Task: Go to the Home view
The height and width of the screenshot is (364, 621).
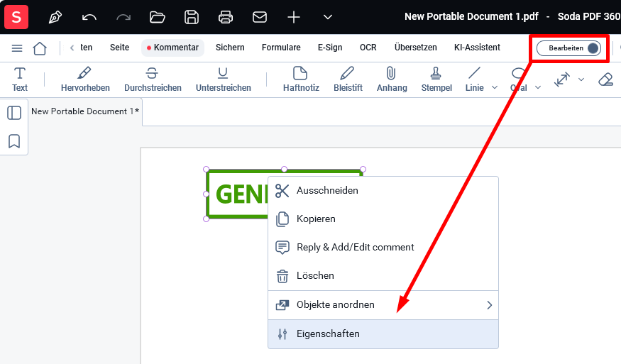Action: coord(40,48)
